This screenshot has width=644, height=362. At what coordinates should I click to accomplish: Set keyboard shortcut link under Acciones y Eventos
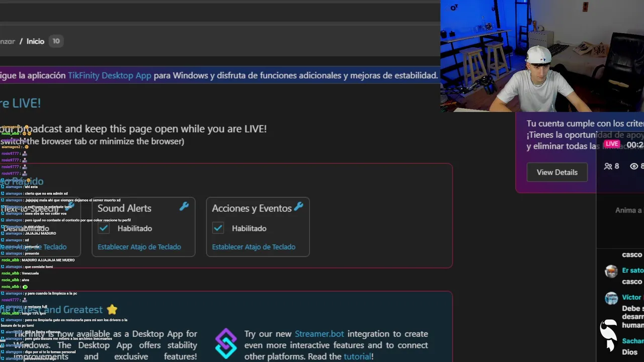click(254, 247)
